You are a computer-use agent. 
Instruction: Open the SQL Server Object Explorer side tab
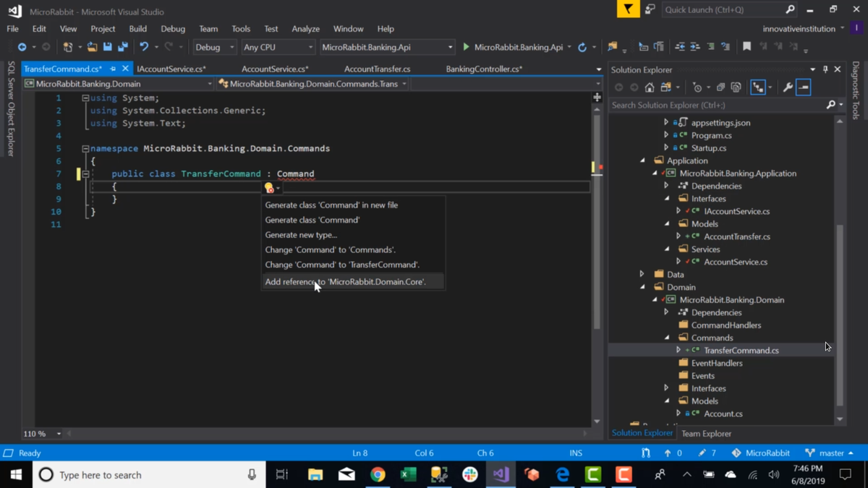coord(11,108)
